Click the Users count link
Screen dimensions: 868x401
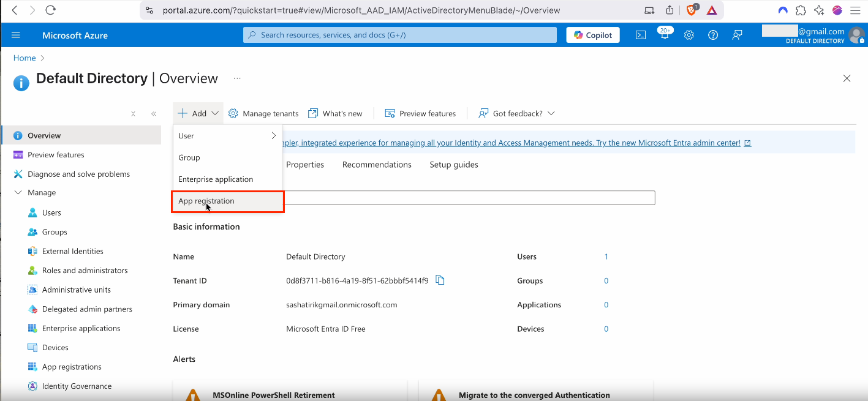pos(606,257)
